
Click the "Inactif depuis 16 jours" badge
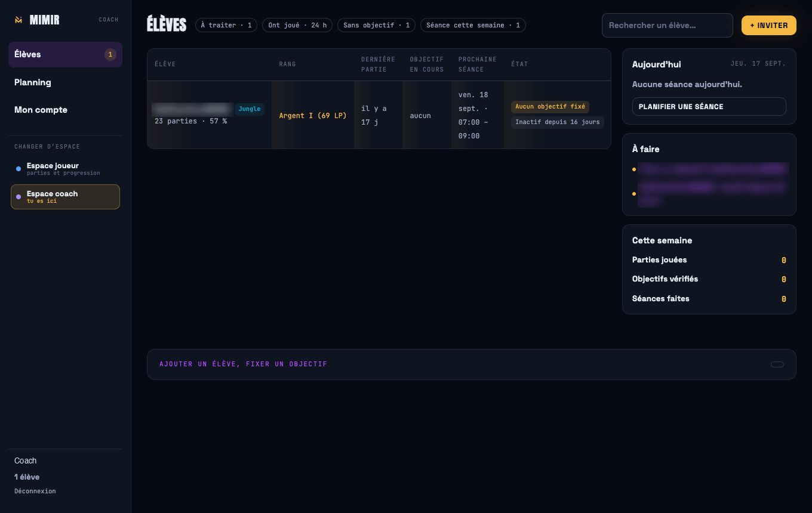click(x=558, y=122)
